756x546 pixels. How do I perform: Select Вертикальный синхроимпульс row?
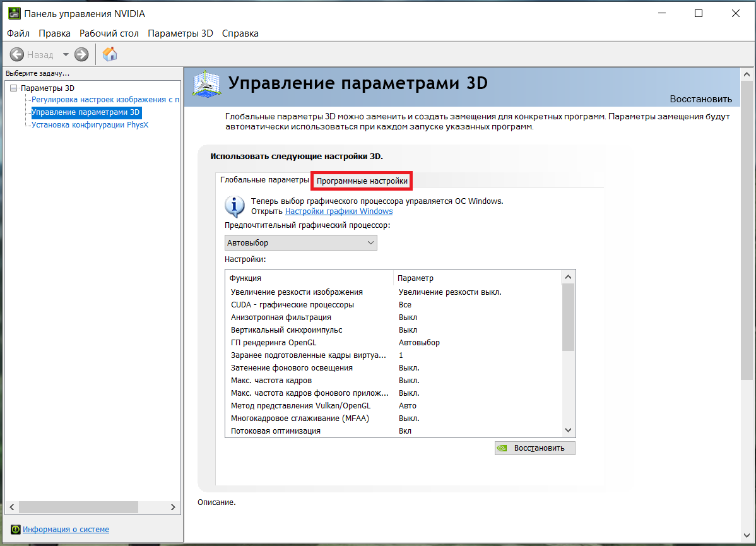pyautogui.click(x=393, y=330)
